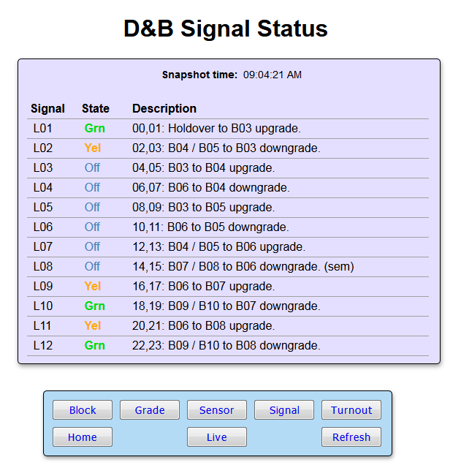
Task: Click the Off state of L05
Action: (x=92, y=208)
